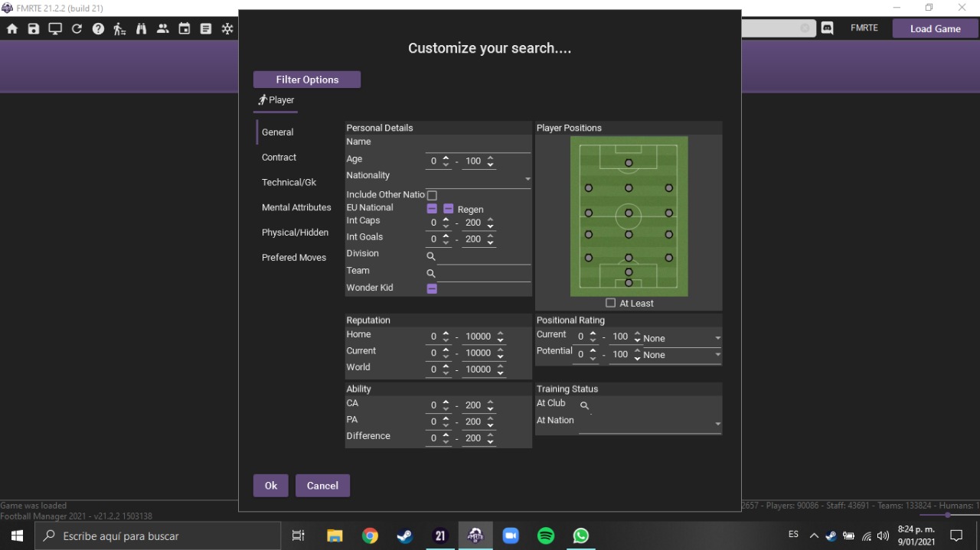Screen dimensions: 980x550
Task: Open the Mental Attributes section
Action: pyautogui.click(x=296, y=207)
